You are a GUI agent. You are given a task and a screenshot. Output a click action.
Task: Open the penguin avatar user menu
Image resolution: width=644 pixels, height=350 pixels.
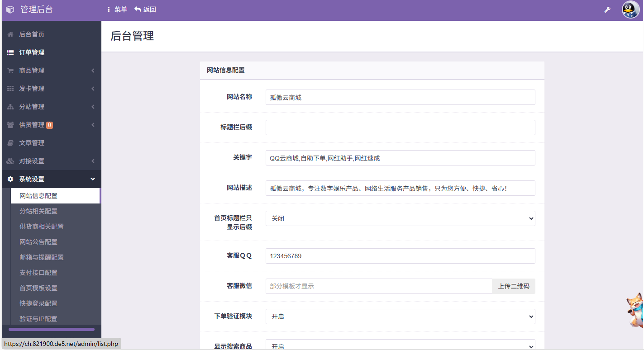pos(630,9)
